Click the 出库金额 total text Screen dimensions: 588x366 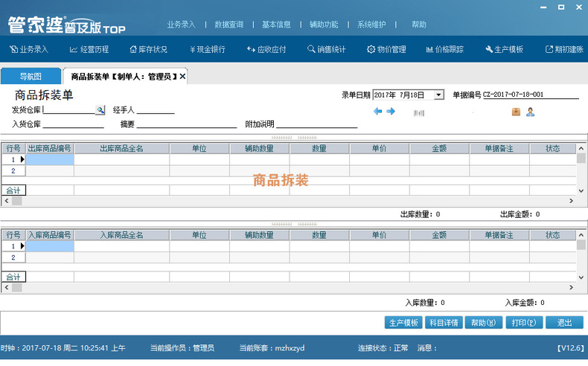click(x=520, y=214)
